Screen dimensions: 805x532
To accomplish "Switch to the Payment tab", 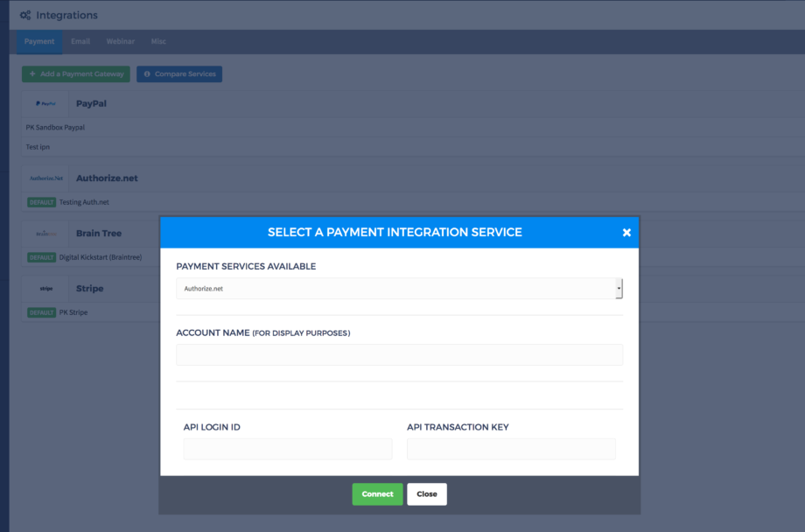I will [39, 42].
